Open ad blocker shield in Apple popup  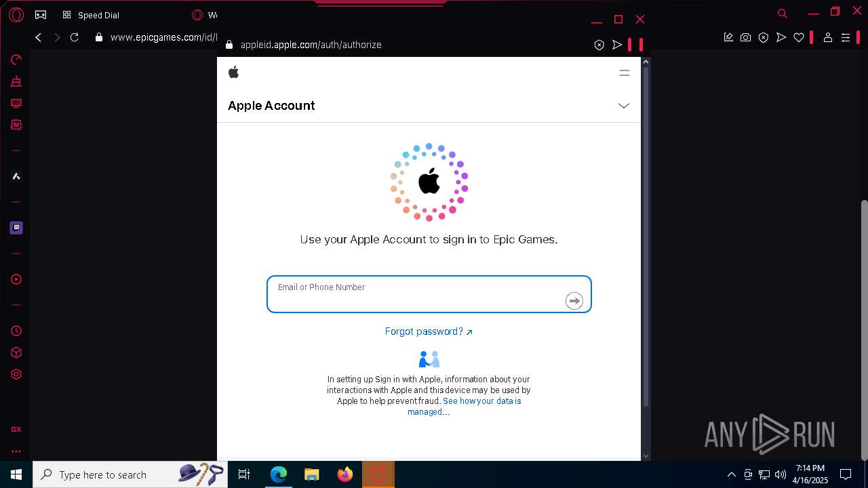[599, 45]
